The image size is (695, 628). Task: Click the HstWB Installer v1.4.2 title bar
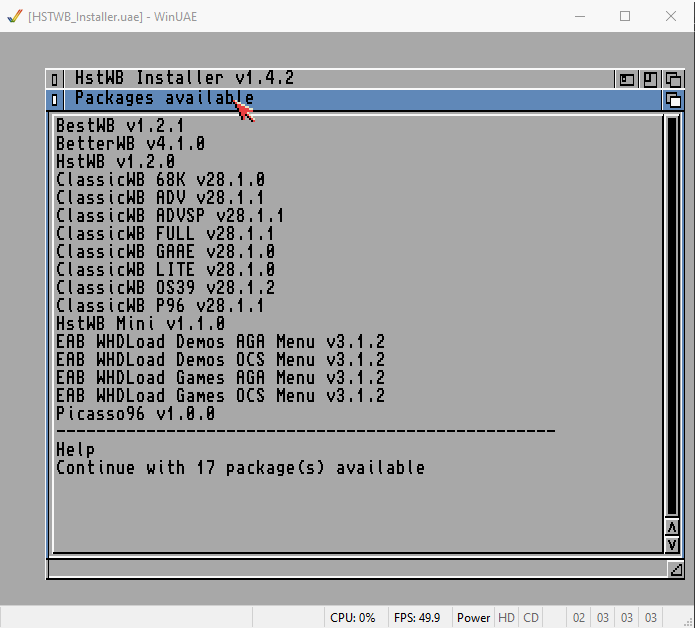point(339,79)
